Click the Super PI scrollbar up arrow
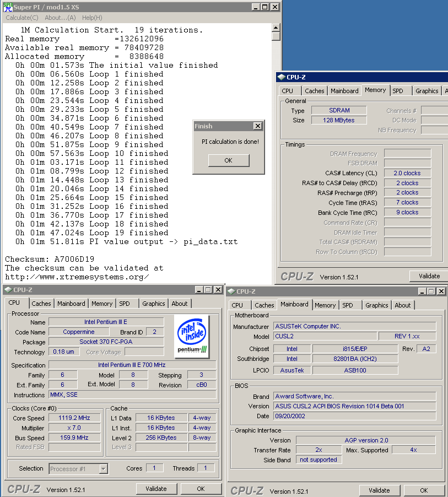This screenshot has width=448, height=497. [276, 27]
